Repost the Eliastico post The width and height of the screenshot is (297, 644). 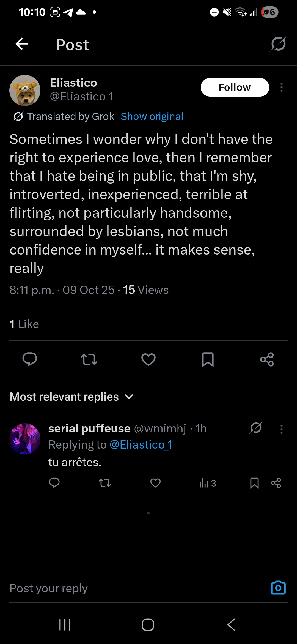(89, 359)
